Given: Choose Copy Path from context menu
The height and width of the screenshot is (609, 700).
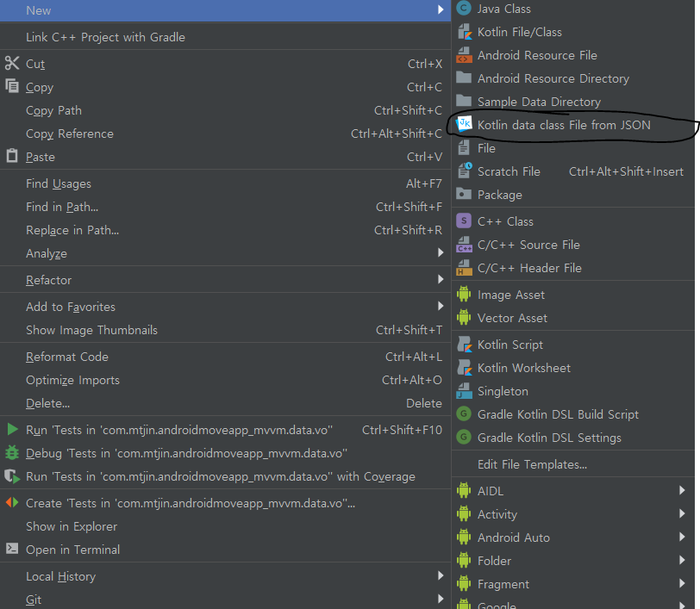Looking at the screenshot, I should [x=225, y=110].
